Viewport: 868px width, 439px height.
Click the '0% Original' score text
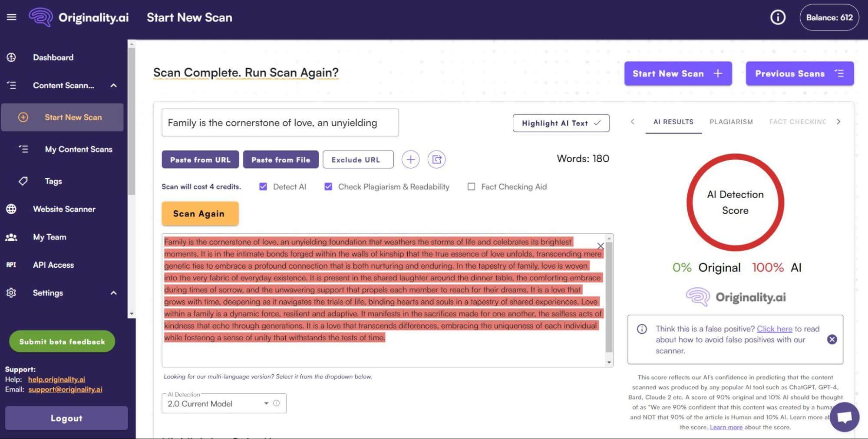click(x=706, y=267)
